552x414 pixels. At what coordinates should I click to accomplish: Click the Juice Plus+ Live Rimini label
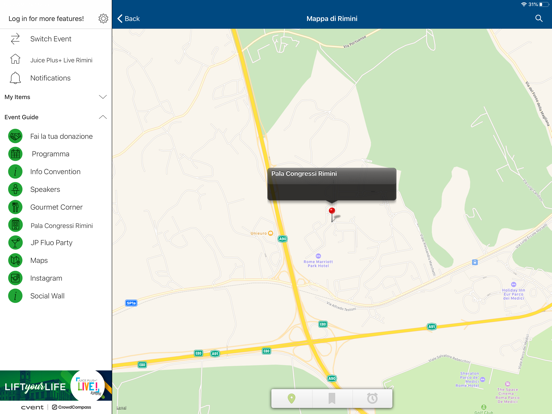pyautogui.click(x=61, y=60)
